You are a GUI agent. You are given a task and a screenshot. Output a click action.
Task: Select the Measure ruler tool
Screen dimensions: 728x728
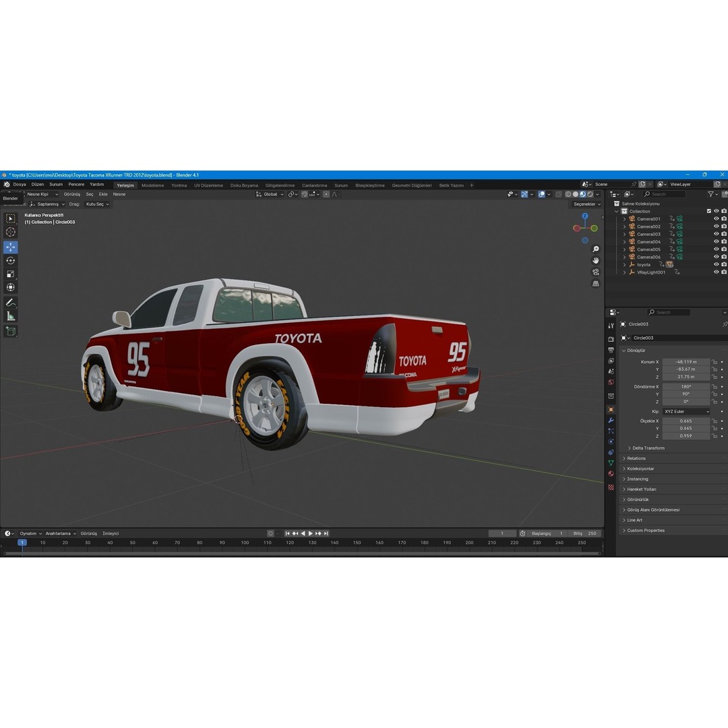[11, 317]
